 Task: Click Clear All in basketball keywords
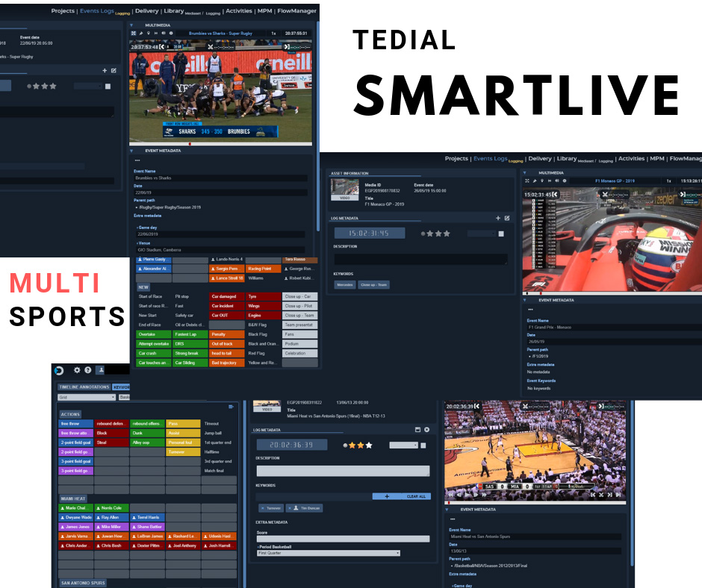click(x=416, y=496)
